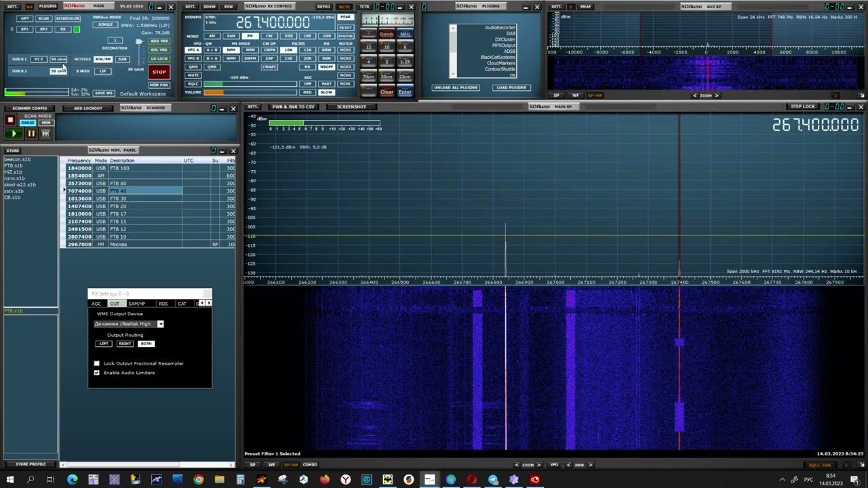Click the scanner skip-forward icon
Viewport: 868px width, 488px height.
45,134
